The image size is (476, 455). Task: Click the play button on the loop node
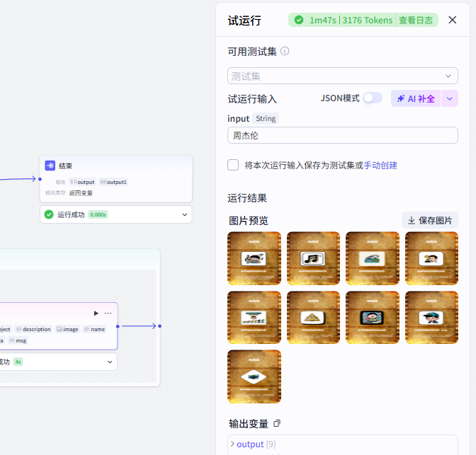tap(96, 313)
